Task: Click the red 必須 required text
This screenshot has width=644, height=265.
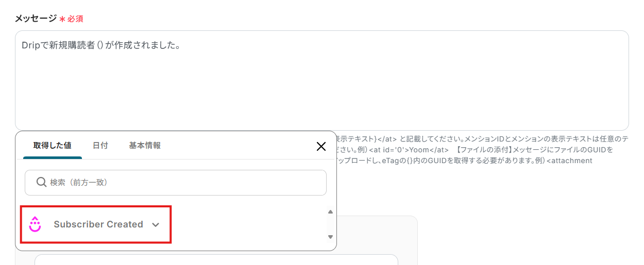Action: (x=75, y=19)
